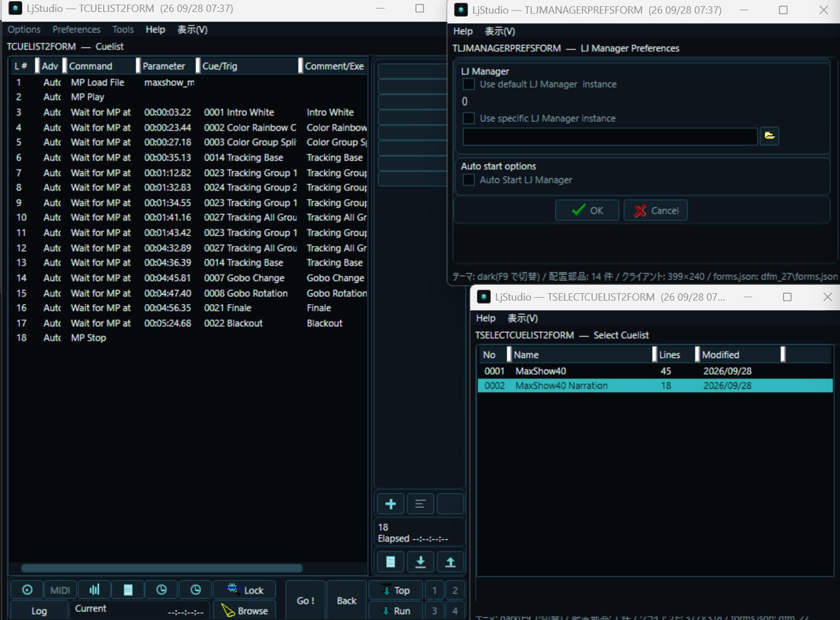Click the specific LJ Manager instance path field
840x620 pixels.
[610, 136]
